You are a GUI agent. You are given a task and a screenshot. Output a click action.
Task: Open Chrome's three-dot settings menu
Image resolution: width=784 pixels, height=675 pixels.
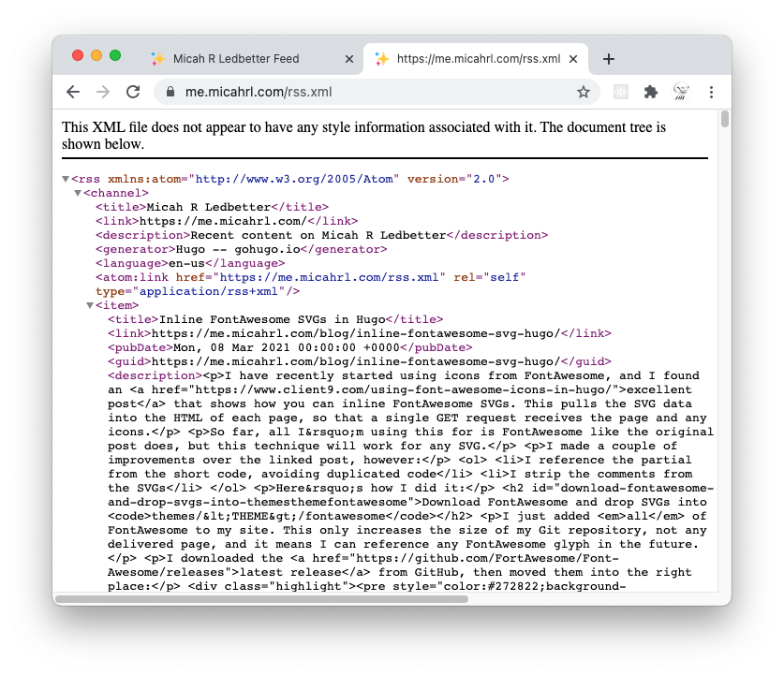(711, 92)
